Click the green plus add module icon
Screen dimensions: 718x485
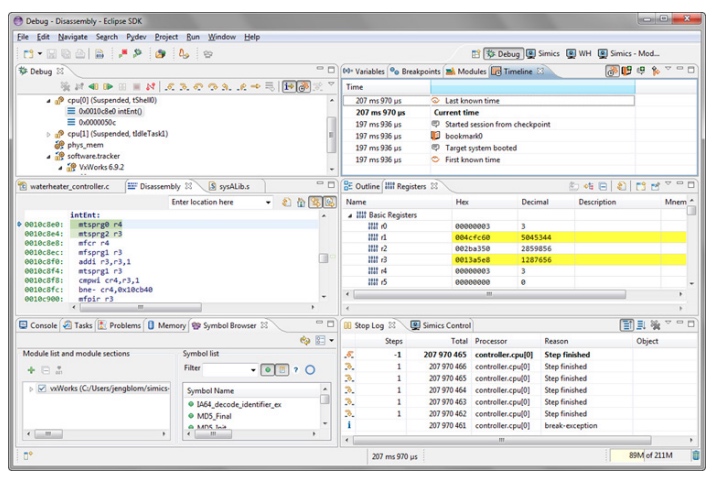click(31, 370)
